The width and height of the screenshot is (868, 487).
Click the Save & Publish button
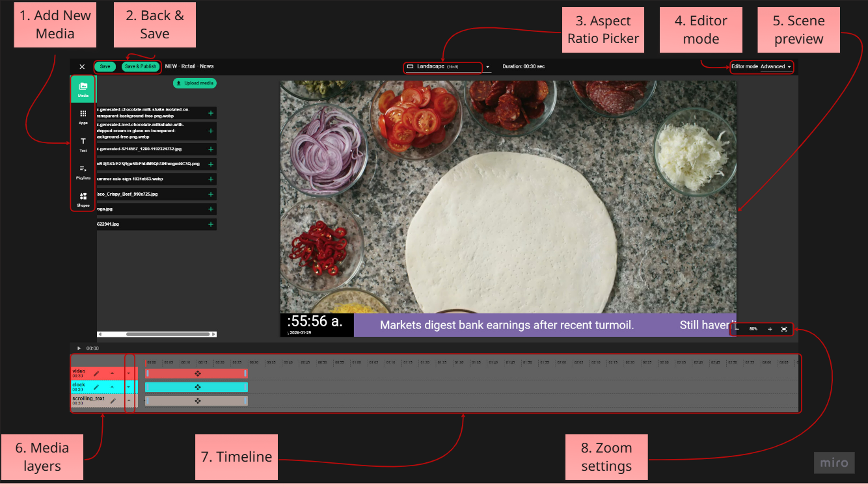pos(141,66)
